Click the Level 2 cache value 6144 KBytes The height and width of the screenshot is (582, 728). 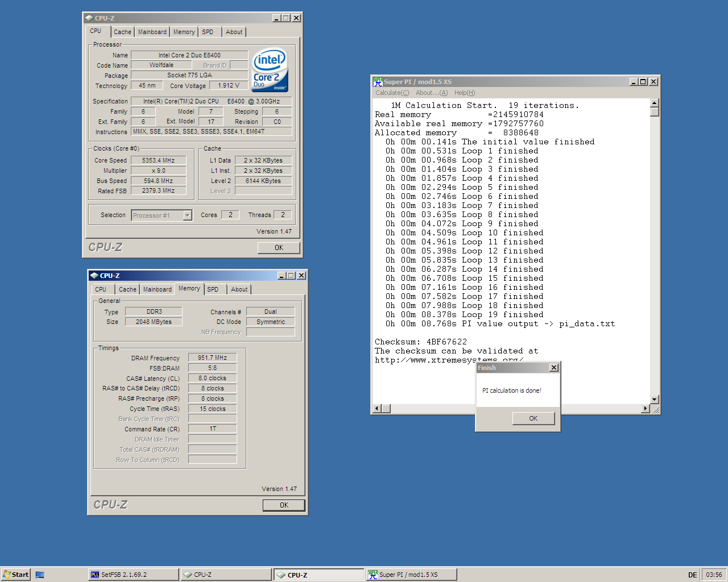(x=263, y=181)
